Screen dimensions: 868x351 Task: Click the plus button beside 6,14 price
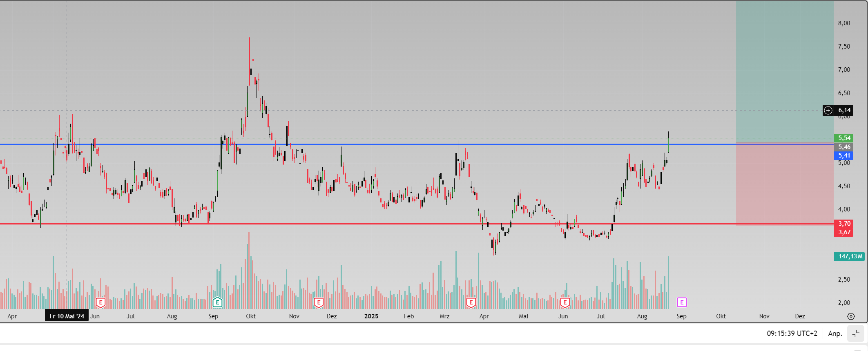(x=828, y=110)
